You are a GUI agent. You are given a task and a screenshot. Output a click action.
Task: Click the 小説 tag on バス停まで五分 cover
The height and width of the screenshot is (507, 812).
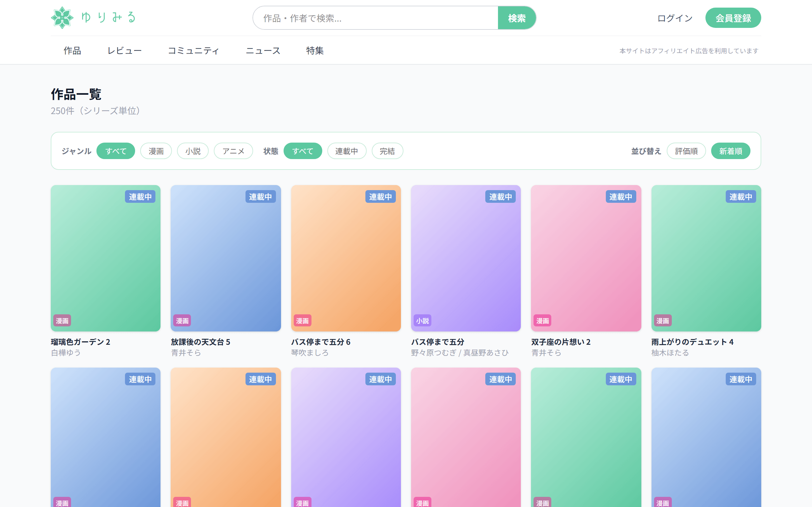pos(422,321)
